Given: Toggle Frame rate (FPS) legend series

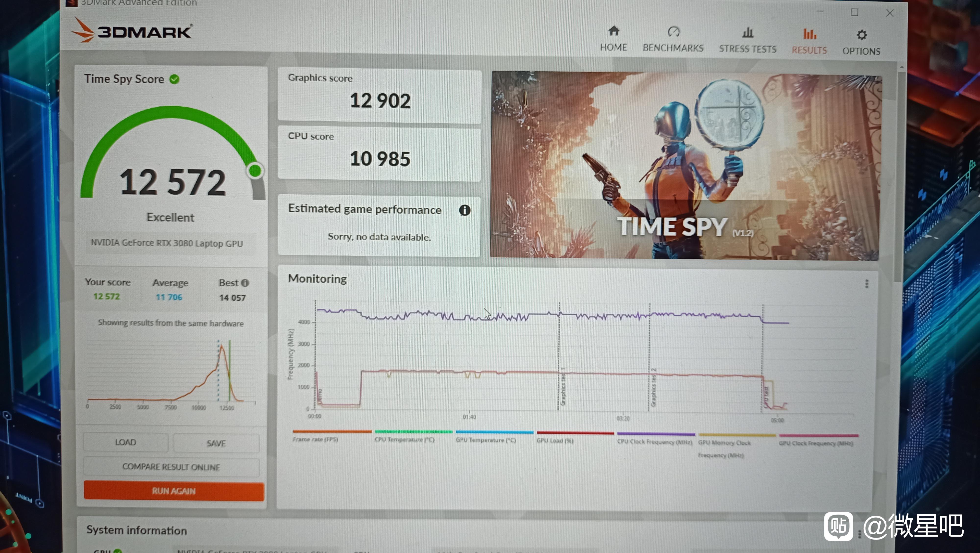Looking at the screenshot, I should click(332, 436).
